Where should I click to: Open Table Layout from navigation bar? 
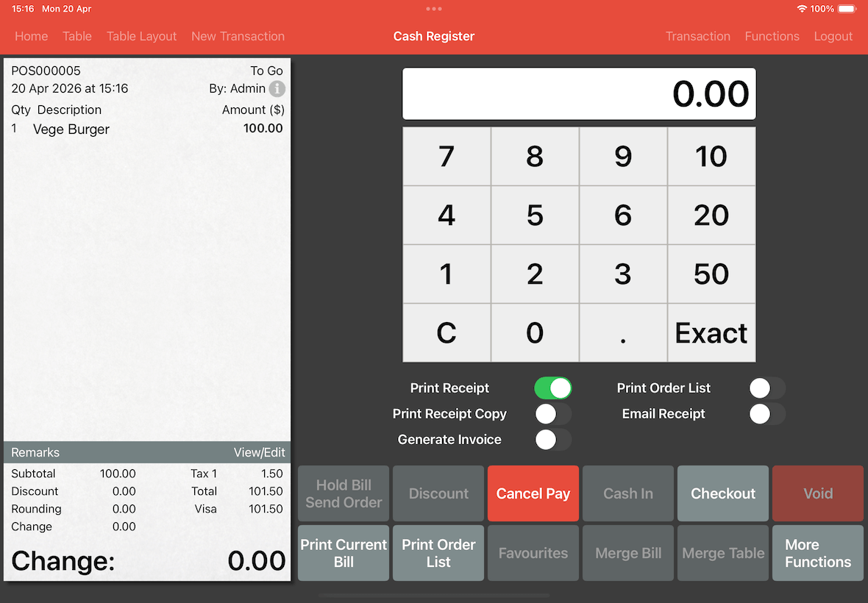141,37
